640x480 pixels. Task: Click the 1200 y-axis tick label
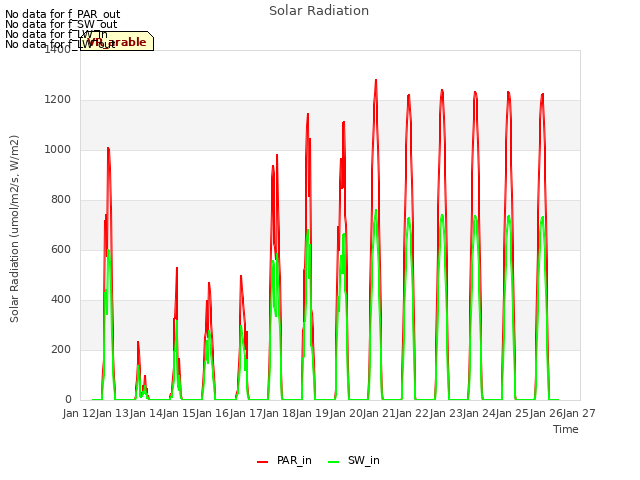(x=58, y=100)
